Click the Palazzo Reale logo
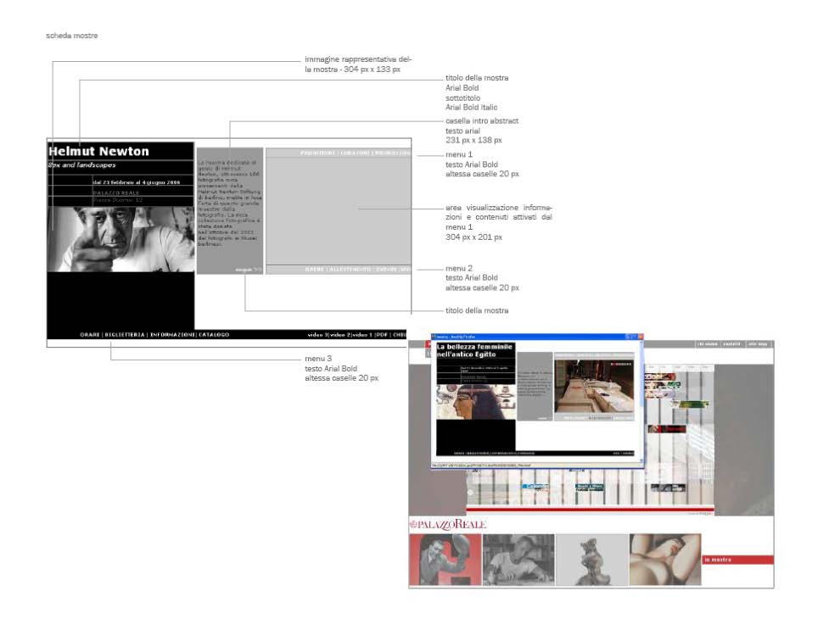This screenshot has width=840, height=630. [x=448, y=524]
